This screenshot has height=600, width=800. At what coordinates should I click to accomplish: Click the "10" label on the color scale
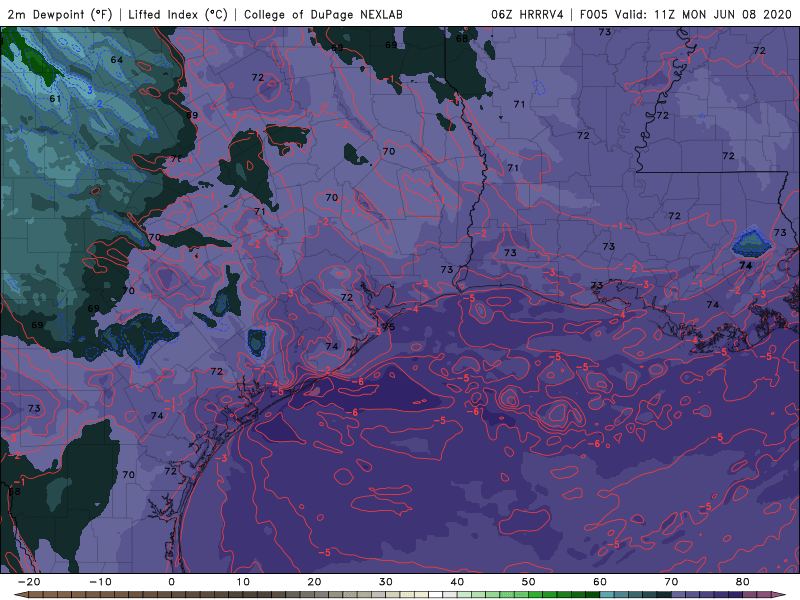click(243, 582)
